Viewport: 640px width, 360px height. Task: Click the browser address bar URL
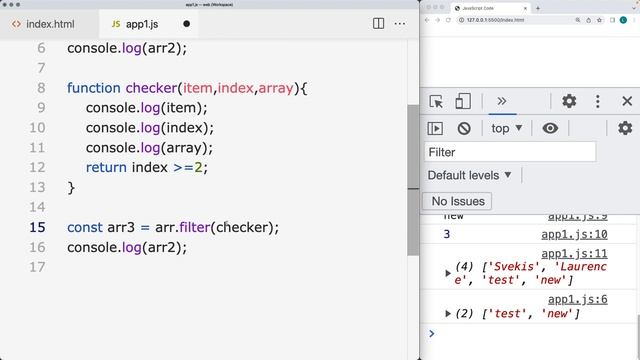pos(495,20)
